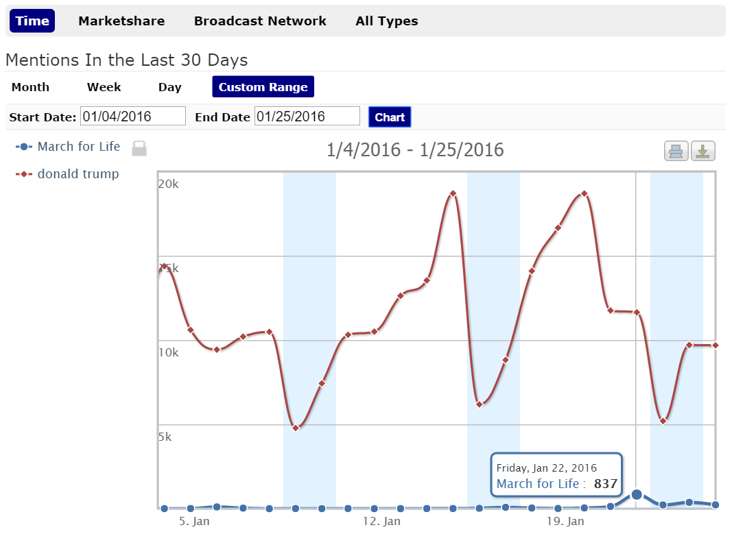756x534 pixels.
Task: Choose the Day range option
Action: click(x=169, y=87)
